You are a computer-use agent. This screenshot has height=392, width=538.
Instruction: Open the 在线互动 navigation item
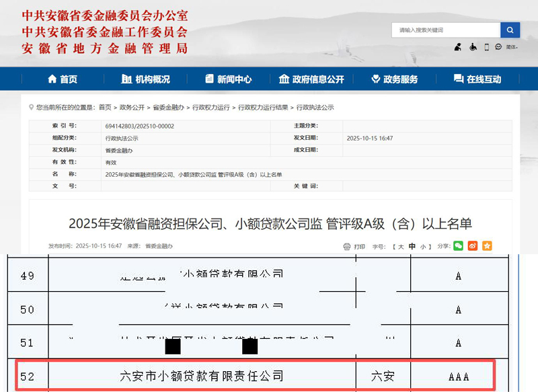point(477,79)
